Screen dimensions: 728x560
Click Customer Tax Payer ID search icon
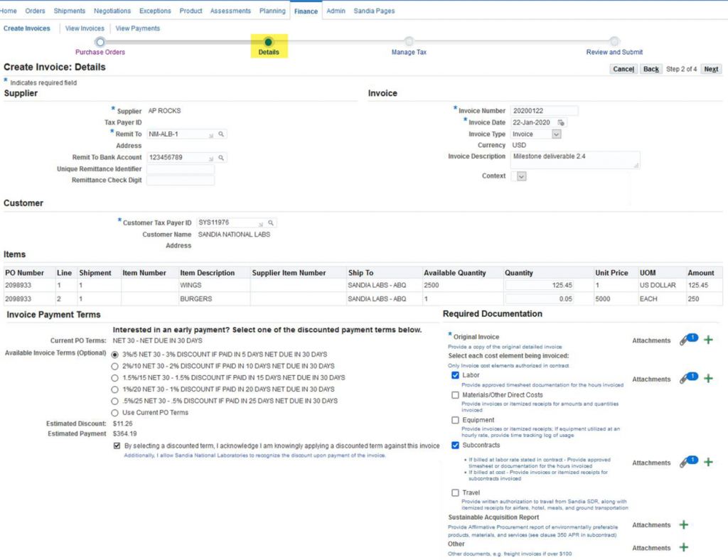pos(272,223)
